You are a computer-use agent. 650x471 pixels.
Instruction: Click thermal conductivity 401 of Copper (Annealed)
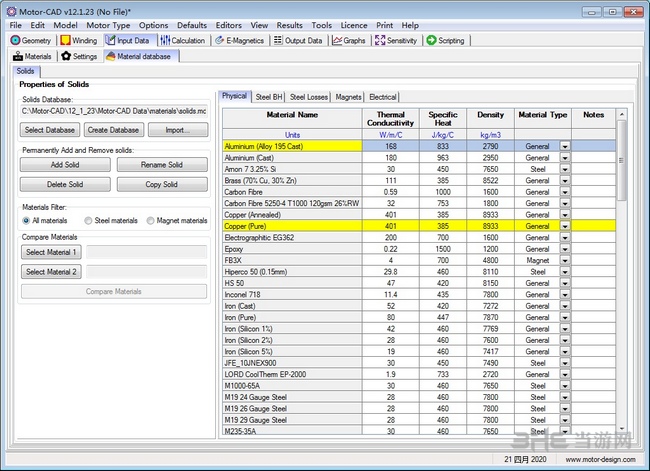click(390, 215)
